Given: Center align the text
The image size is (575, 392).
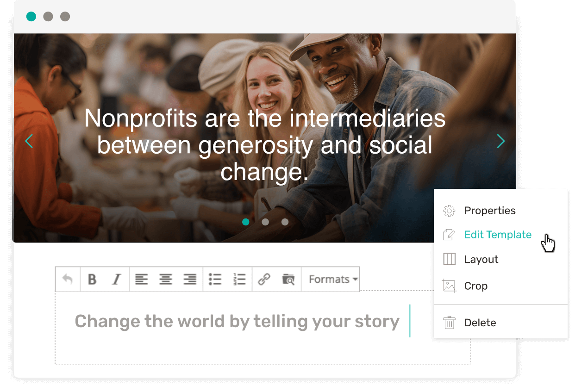Looking at the screenshot, I should tap(166, 279).
